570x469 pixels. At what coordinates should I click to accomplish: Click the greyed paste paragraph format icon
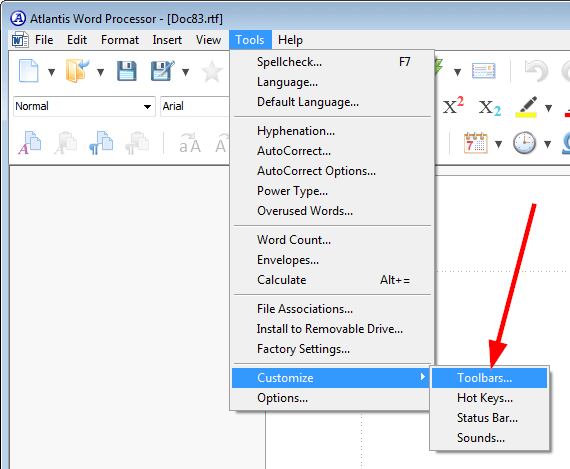coord(137,143)
